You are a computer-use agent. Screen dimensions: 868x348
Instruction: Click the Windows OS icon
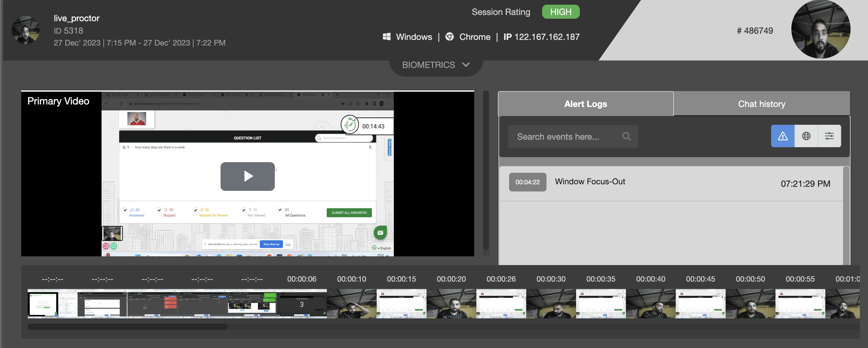(x=387, y=37)
